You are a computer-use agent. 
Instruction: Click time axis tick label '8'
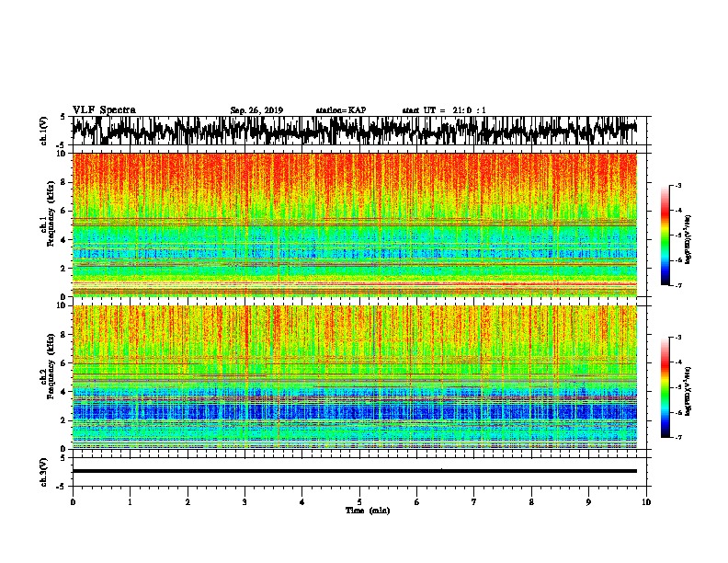(531, 502)
